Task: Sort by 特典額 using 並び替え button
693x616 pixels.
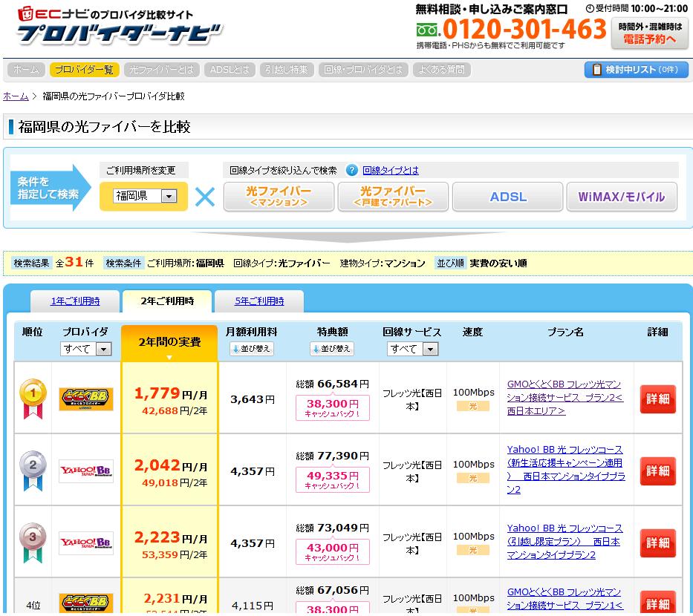Action: click(x=332, y=348)
